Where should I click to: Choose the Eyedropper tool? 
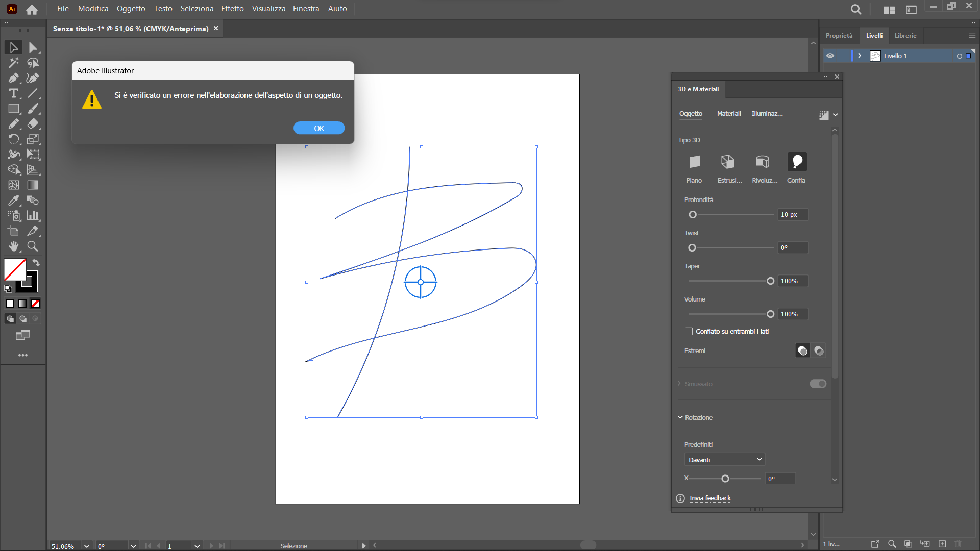click(13, 201)
